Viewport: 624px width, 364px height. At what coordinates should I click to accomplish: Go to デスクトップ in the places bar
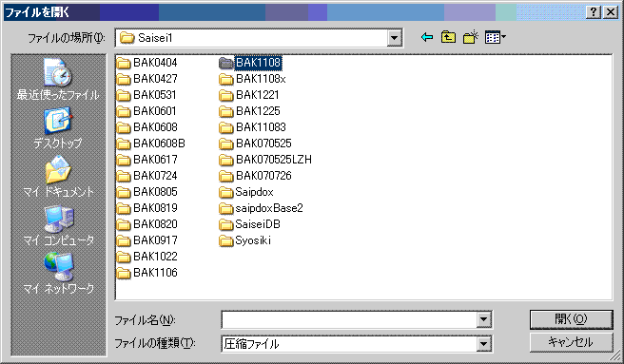(x=58, y=127)
